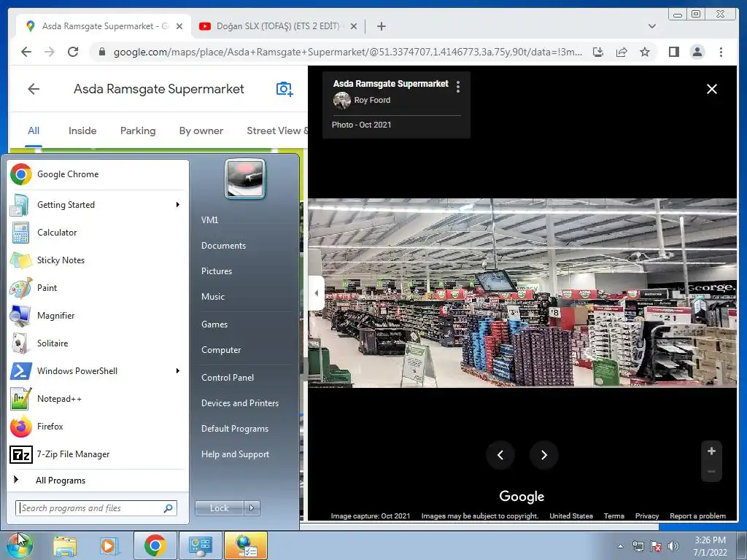
Task: Click the network tray icon
Action: (x=638, y=546)
